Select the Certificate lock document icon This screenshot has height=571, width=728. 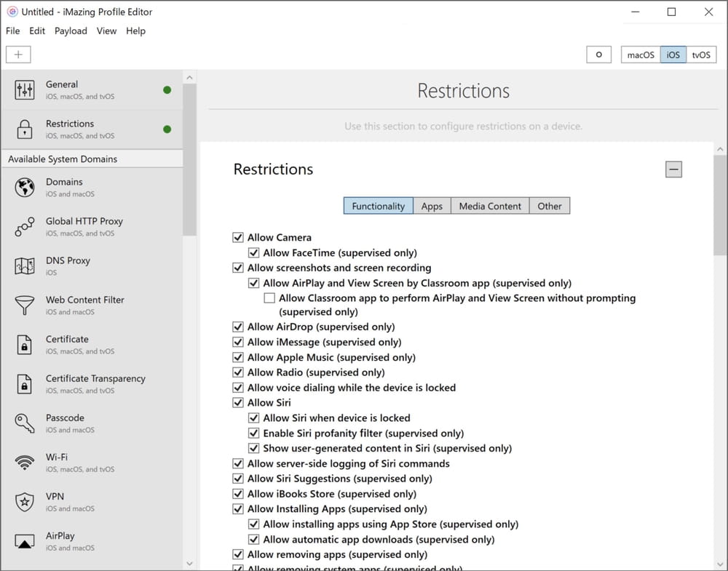[x=25, y=345]
